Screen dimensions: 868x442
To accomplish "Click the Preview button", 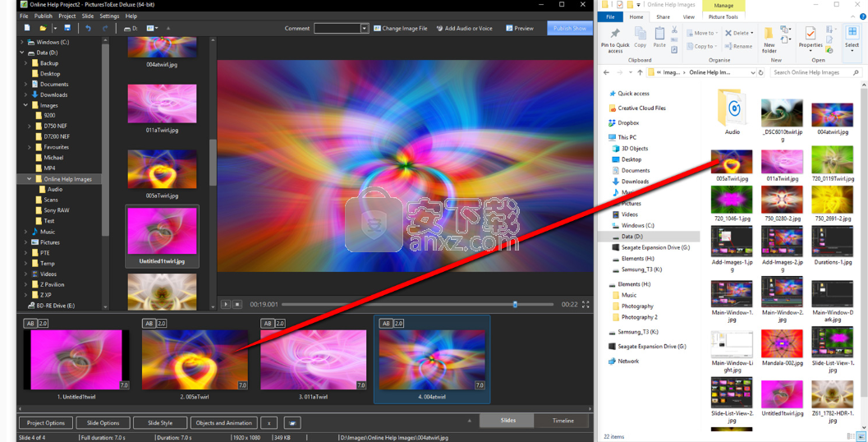I will [x=519, y=28].
